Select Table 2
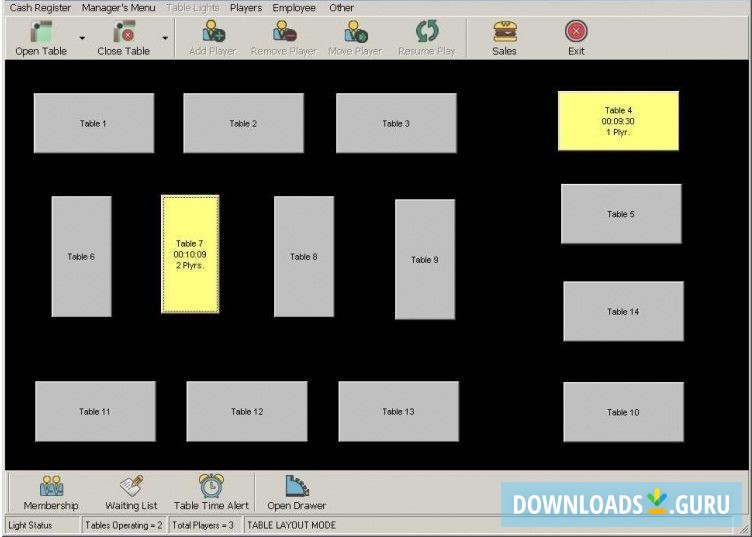Screen dimensions: 752x537 (244, 123)
